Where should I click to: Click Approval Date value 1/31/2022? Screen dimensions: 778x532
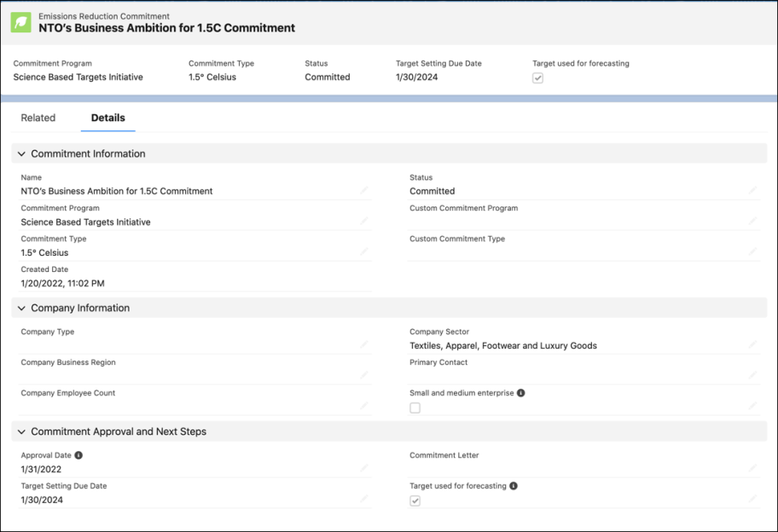41,469
